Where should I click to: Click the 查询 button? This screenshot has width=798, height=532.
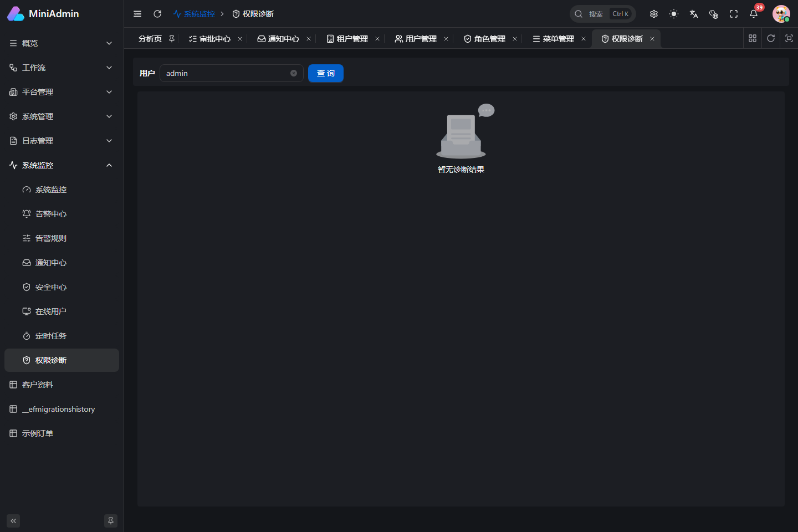tap(326, 73)
